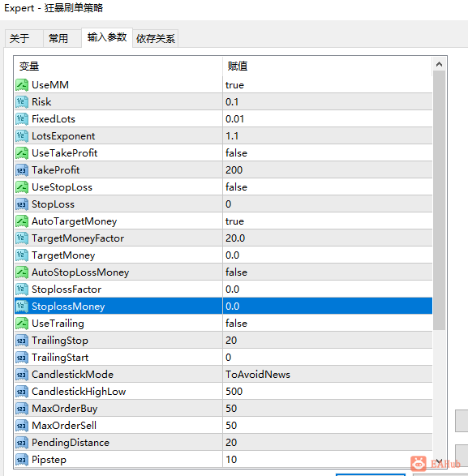Click the LotsExponent variable icon
The height and width of the screenshot is (476, 468).
coord(22,136)
